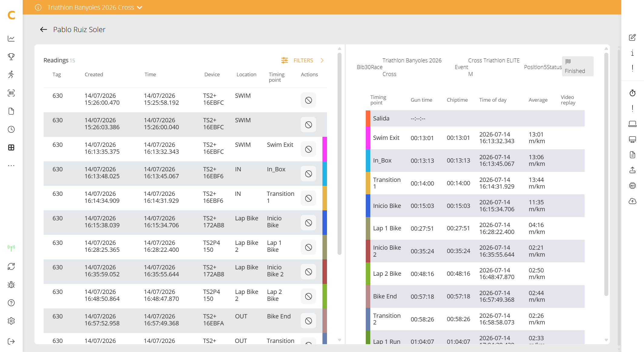Go back using the left arrow
The width and height of the screenshot is (644, 352).
click(44, 29)
